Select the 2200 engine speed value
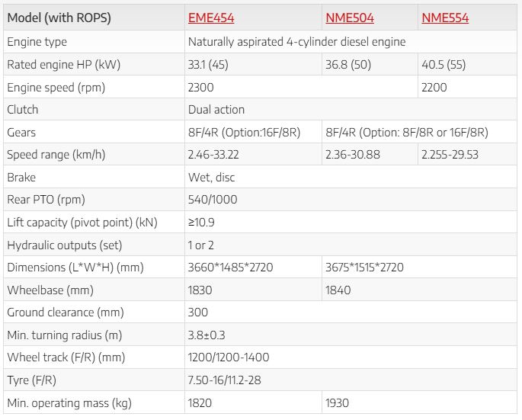This screenshot has width=522, height=420. tap(434, 87)
